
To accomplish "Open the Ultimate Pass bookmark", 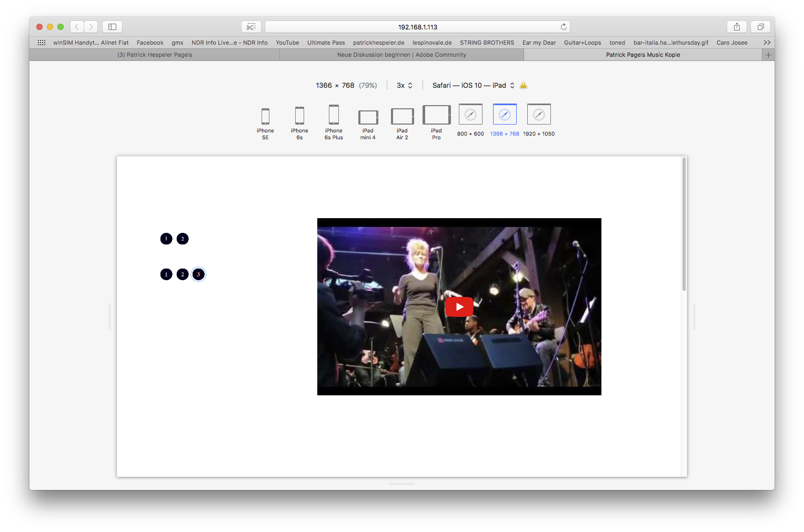I will pos(326,43).
